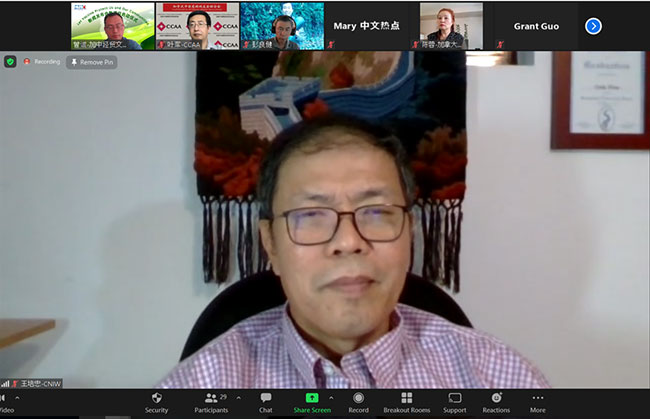This screenshot has height=419, width=650.
Task: Open the Security shield in the toolbar
Action: coord(156,403)
